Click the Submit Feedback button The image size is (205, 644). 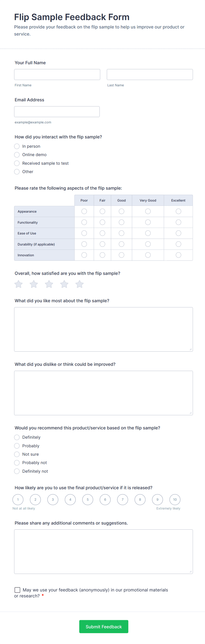click(x=103, y=627)
